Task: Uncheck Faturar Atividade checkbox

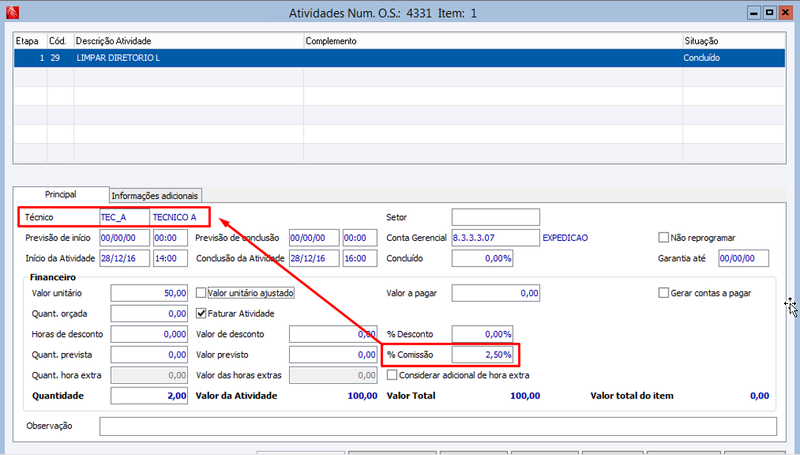Action: (201, 313)
